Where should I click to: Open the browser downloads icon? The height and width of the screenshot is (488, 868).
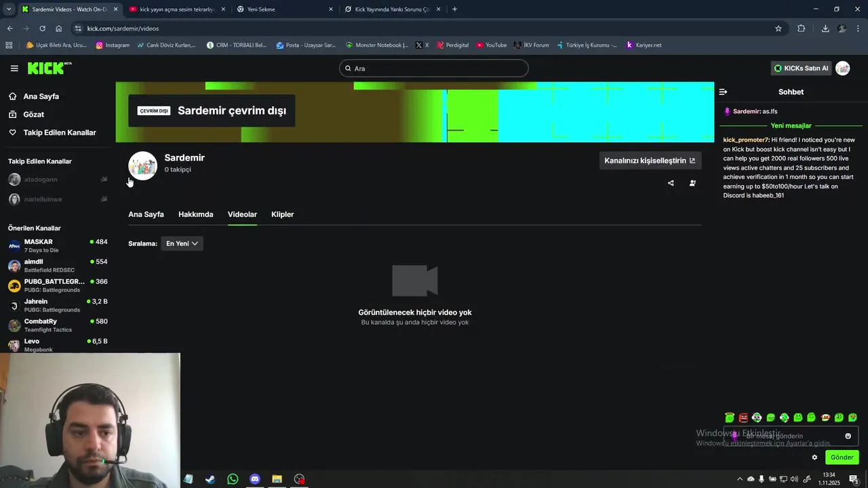click(825, 28)
